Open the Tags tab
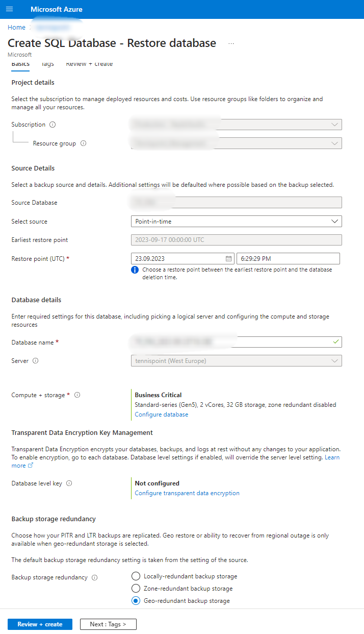This screenshot has width=364, height=634. point(47,64)
